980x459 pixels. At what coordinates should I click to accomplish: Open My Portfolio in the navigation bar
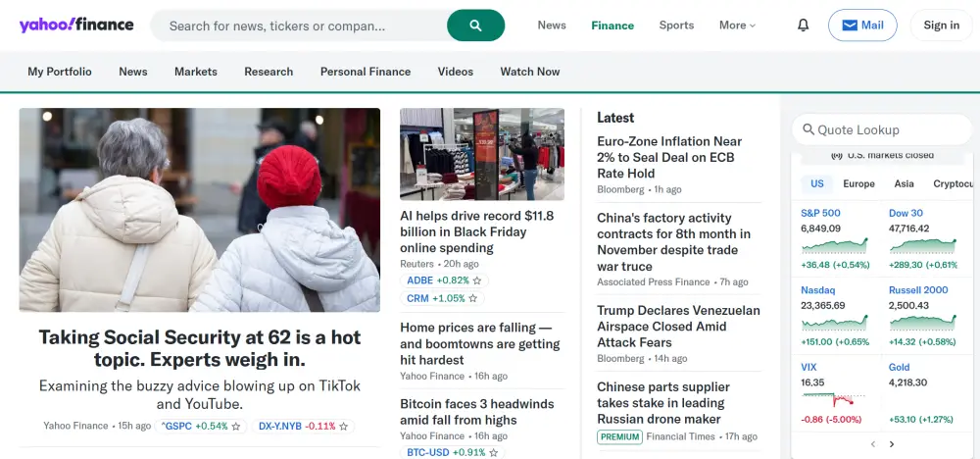point(60,72)
